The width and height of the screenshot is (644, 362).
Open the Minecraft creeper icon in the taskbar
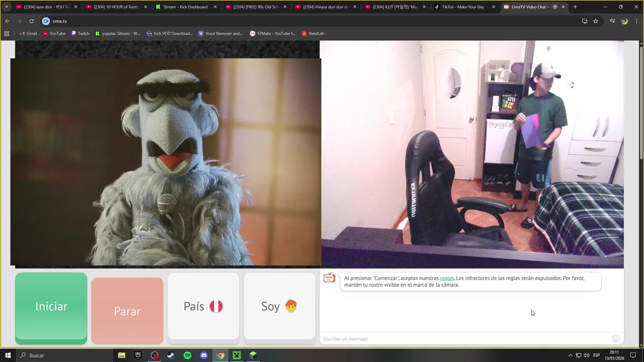tap(236, 355)
